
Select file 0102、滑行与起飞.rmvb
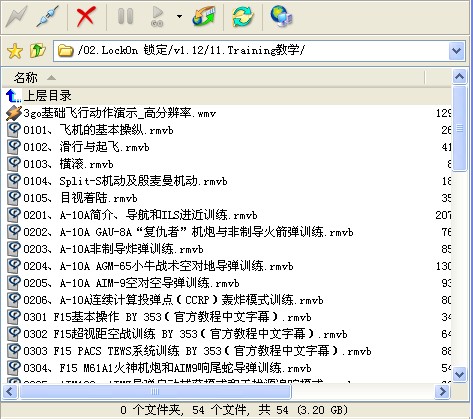click(x=86, y=147)
